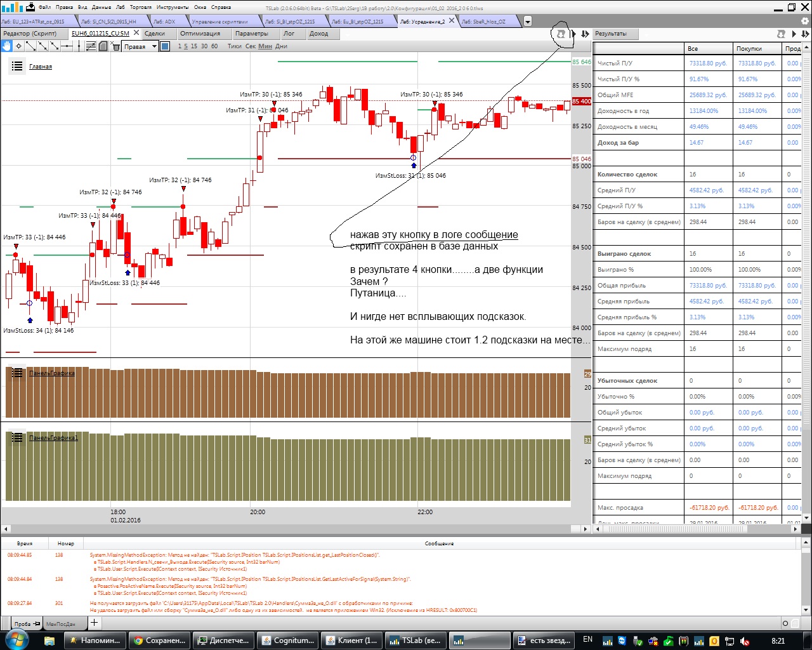Set interval to 1
Screen dimensions: 812x650
point(180,46)
